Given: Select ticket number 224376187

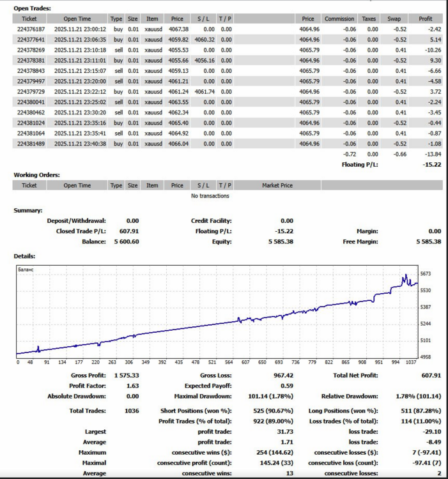Looking at the screenshot, I should pos(31,29).
